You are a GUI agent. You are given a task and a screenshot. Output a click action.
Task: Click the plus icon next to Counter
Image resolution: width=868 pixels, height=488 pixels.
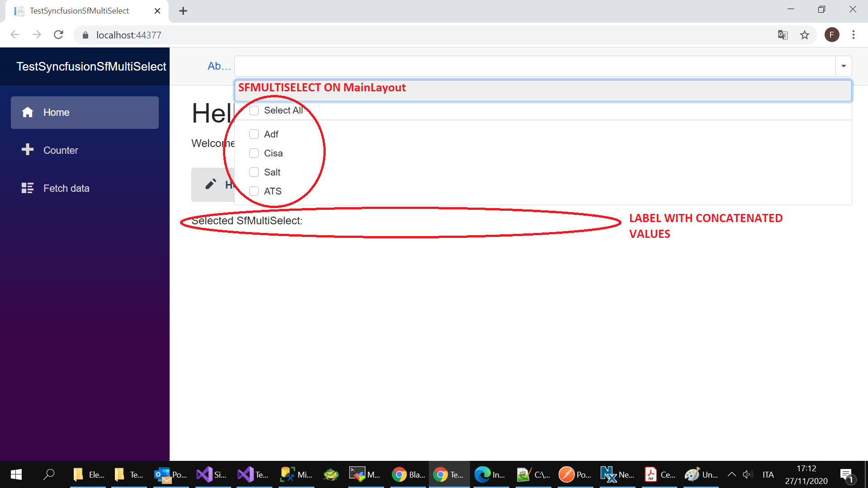pyautogui.click(x=28, y=150)
